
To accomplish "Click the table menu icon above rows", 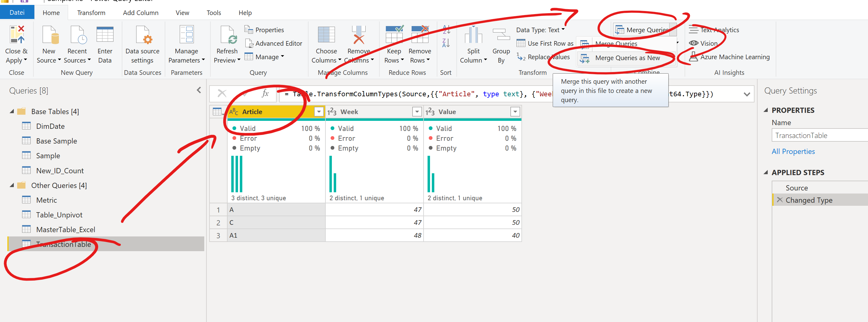I will click(x=217, y=112).
